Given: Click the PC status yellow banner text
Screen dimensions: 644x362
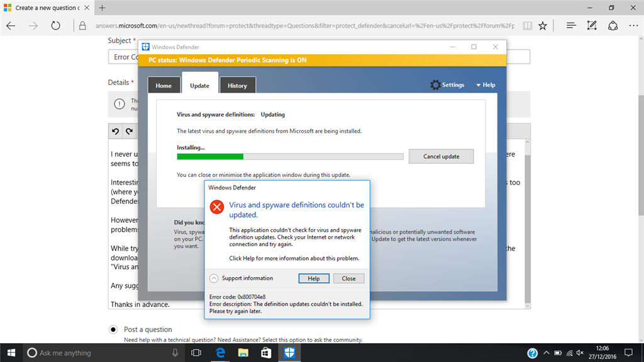Looking at the screenshot, I should point(227,60).
